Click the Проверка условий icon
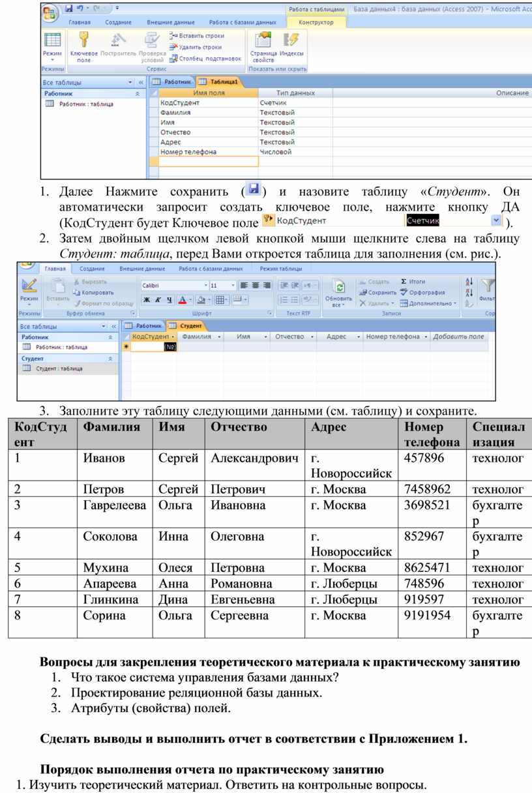 (x=152, y=40)
